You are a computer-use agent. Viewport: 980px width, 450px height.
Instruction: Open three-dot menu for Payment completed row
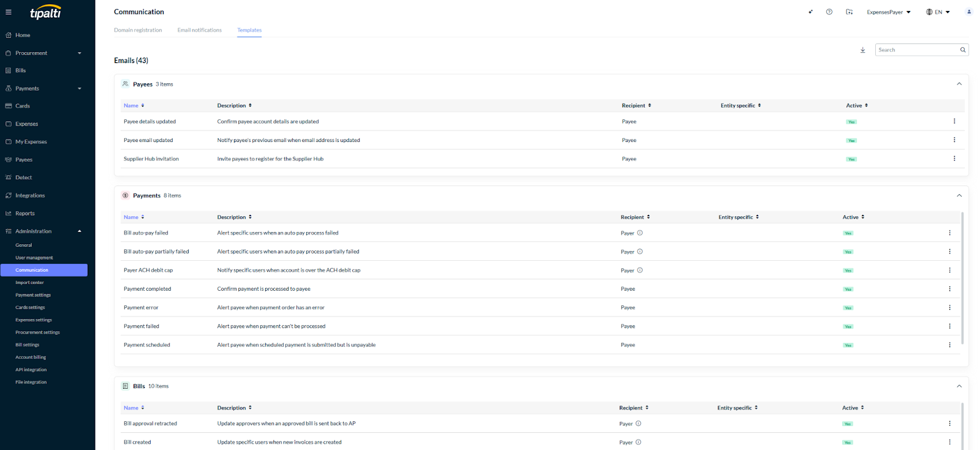coord(950,289)
